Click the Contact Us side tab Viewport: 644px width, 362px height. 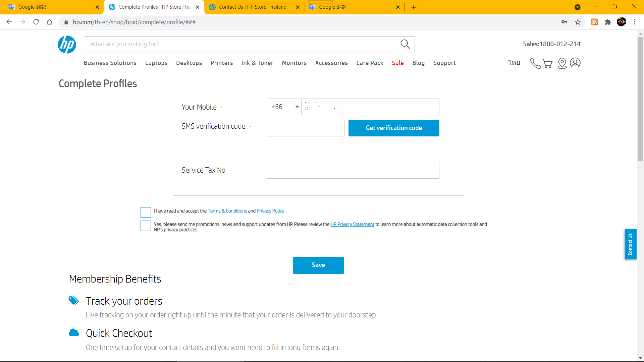(x=630, y=244)
